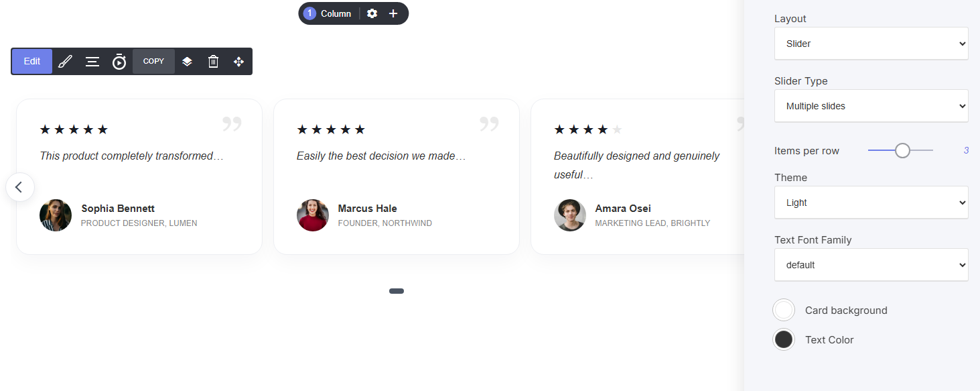
Task: Open Column settings gear icon
Action: 372,13
